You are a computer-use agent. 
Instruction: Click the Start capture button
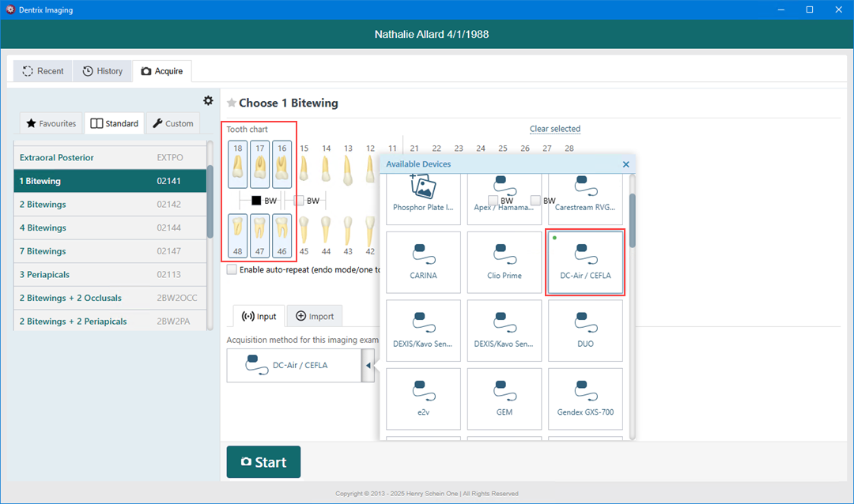tap(263, 462)
